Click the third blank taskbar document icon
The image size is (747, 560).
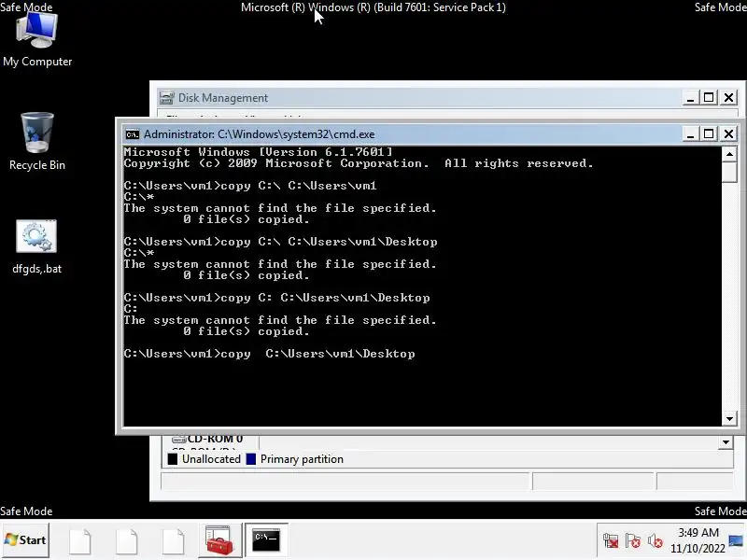tap(173, 541)
